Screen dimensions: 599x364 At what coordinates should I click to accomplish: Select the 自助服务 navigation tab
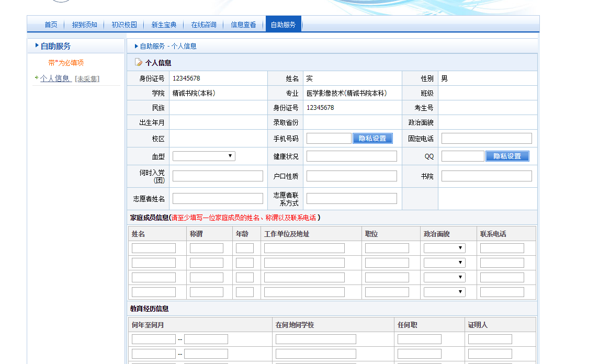[284, 24]
